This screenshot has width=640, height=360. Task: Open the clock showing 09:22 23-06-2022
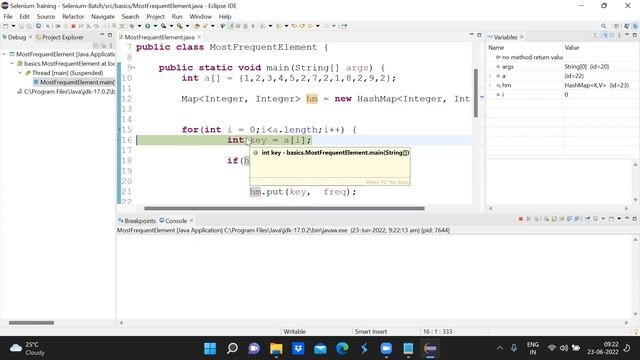tap(603, 348)
